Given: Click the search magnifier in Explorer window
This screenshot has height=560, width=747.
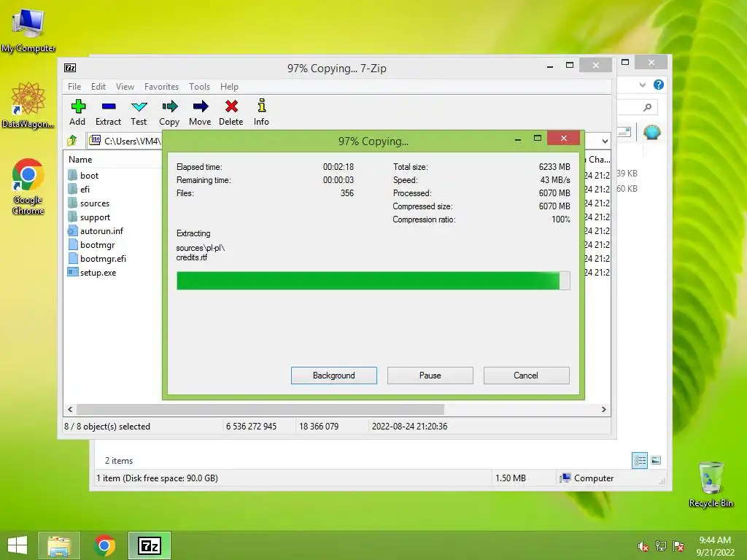Looking at the screenshot, I should coord(647,107).
